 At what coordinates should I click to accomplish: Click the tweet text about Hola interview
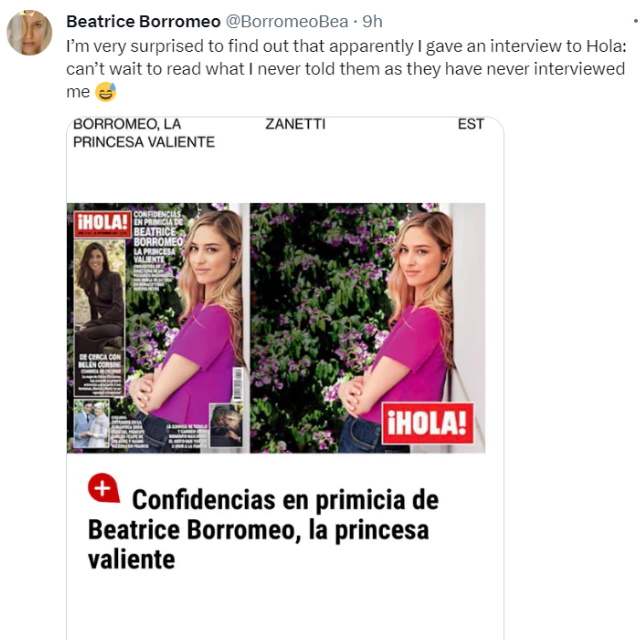pos(346,69)
